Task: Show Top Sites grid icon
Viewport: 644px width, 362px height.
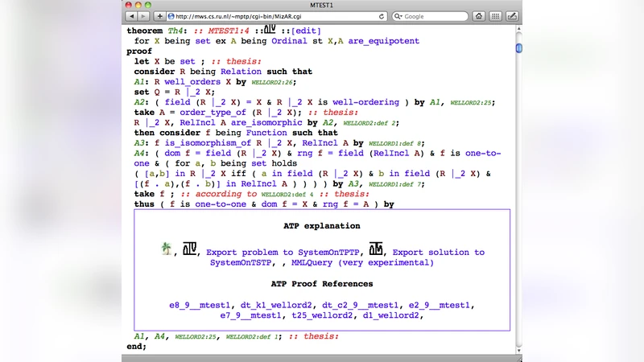Action: [497, 16]
